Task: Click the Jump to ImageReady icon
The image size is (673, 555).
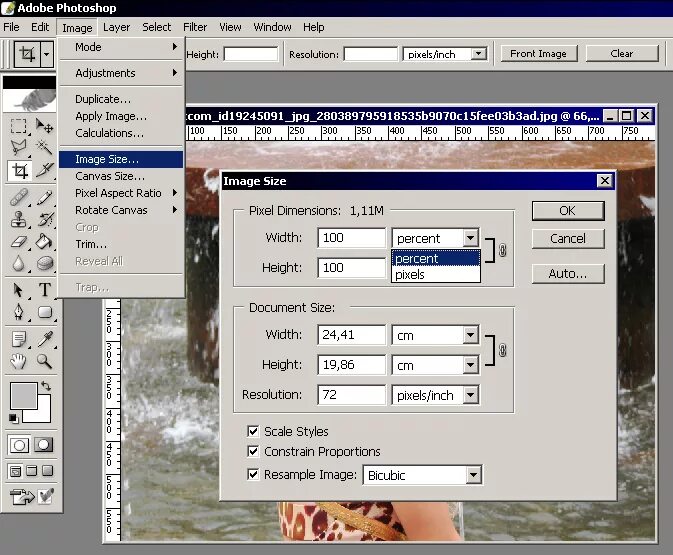Action: coord(21,497)
